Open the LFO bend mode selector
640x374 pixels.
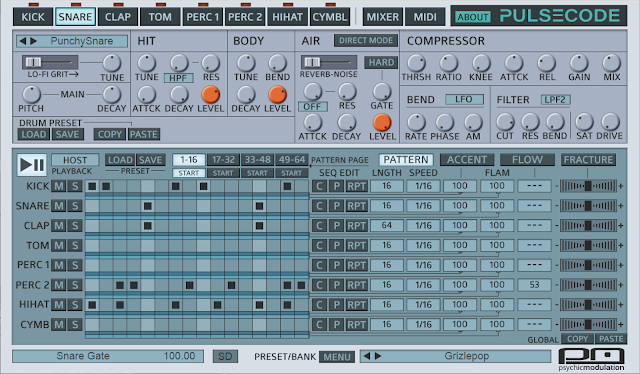click(464, 99)
